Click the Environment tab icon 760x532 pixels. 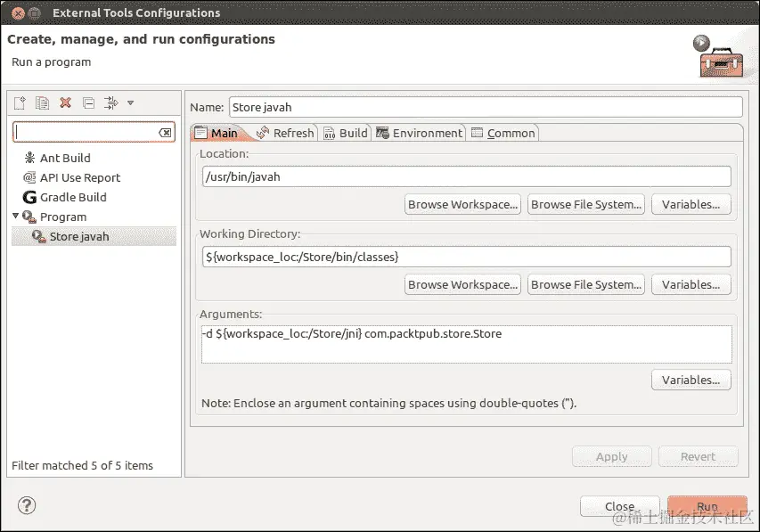[382, 133]
